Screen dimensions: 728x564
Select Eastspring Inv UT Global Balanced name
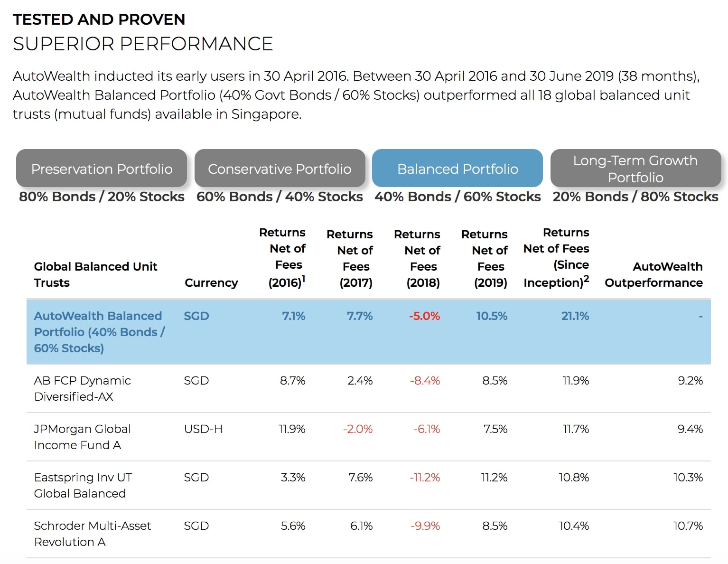[x=83, y=485]
